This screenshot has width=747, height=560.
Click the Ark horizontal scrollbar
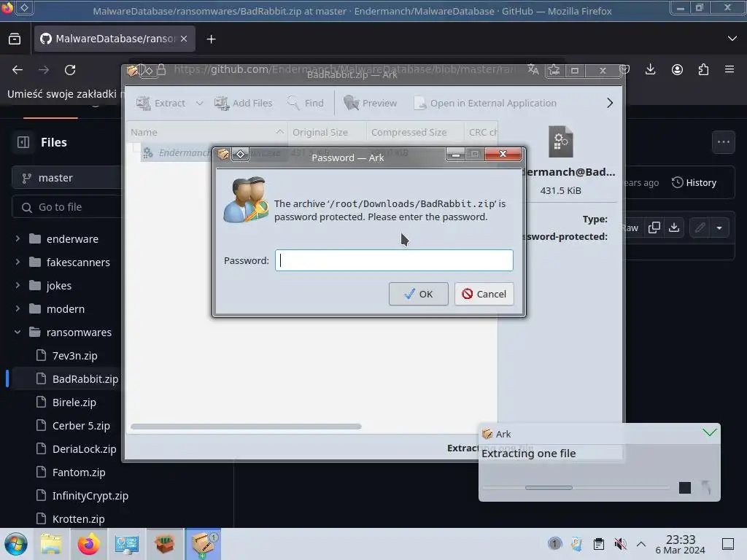click(x=246, y=427)
